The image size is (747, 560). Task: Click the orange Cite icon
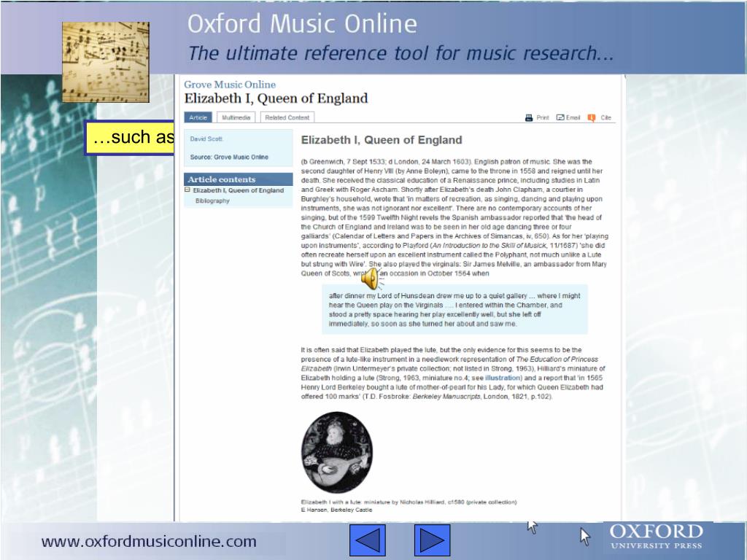(591, 117)
